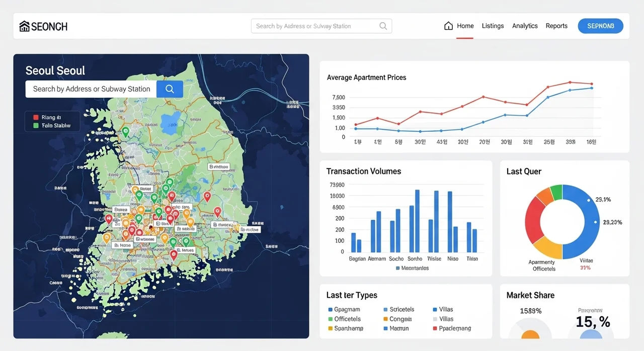The width and height of the screenshot is (644, 351).
Task: Click the tallest Sonho bar in Transaction Volumes
Action: pos(417,221)
